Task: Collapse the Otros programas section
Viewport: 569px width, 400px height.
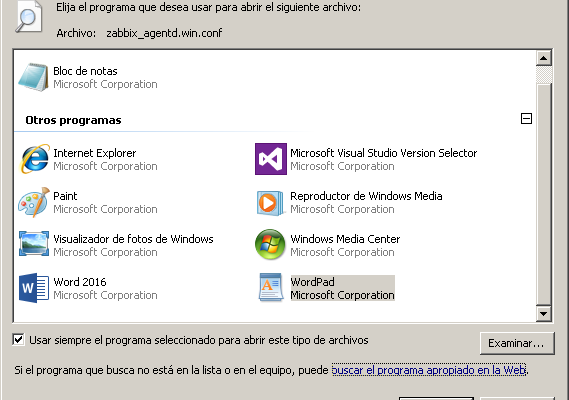Action: pyautogui.click(x=526, y=119)
